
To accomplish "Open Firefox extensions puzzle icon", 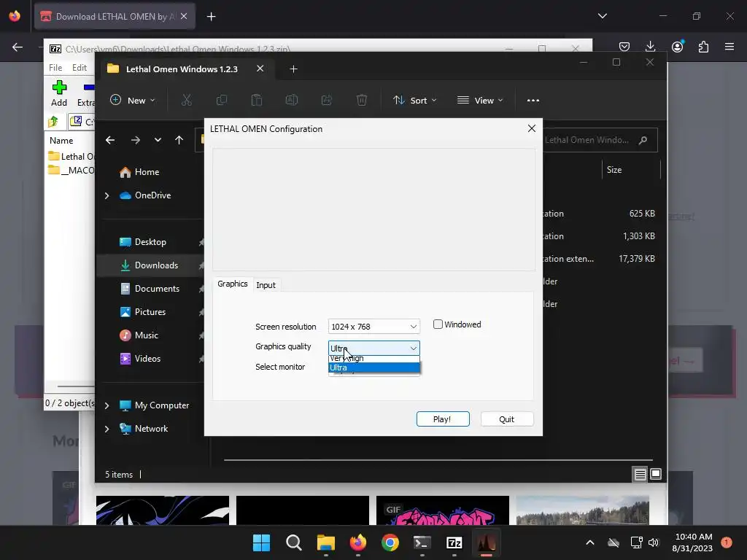I will point(703,47).
